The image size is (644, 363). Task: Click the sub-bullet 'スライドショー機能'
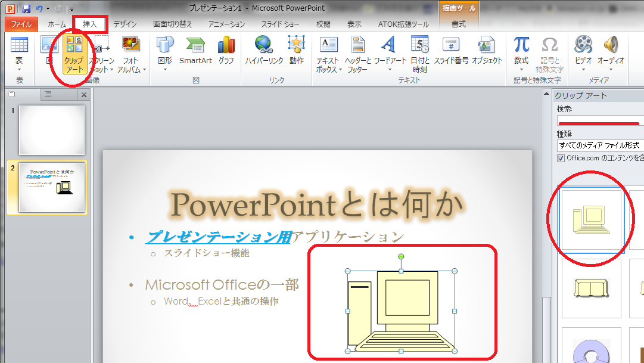coord(207,253)
